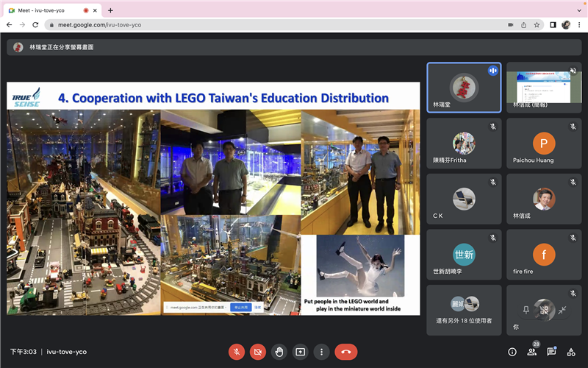
Task: Open the Chrome three-dot menu
Action: coord(578,24)
